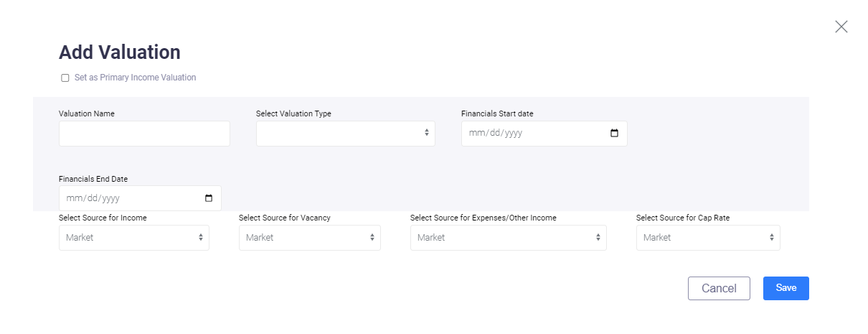Viewport: 868px width, 334px height.
Task: Open calendar picker for Financials End Date
Action: (x=209, y=198)
